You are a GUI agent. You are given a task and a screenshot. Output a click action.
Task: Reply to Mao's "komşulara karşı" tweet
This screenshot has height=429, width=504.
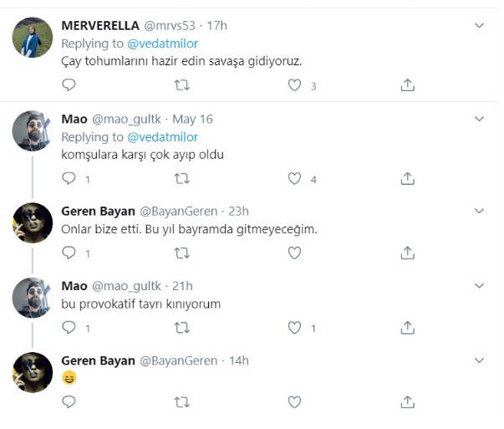click(69, 178)
